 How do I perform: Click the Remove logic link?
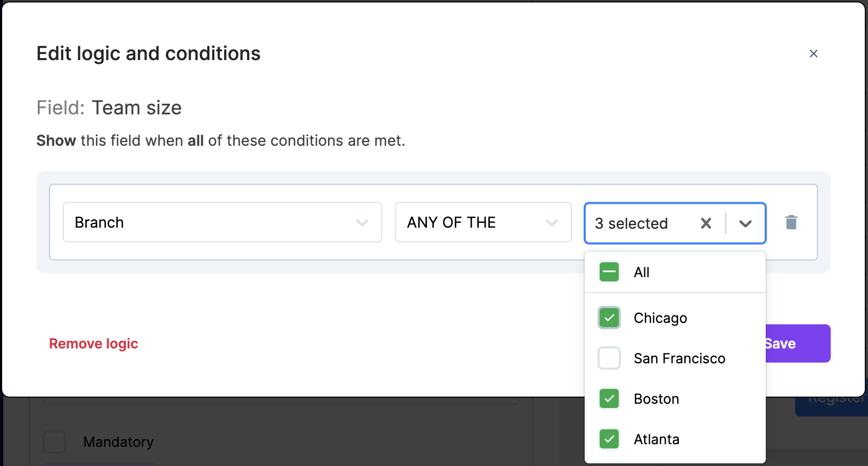point(94,344)
